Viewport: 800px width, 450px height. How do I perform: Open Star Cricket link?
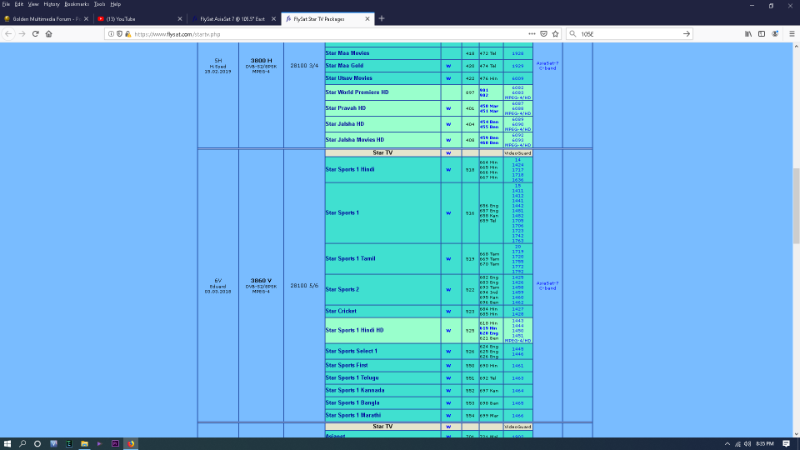point(341,311)
